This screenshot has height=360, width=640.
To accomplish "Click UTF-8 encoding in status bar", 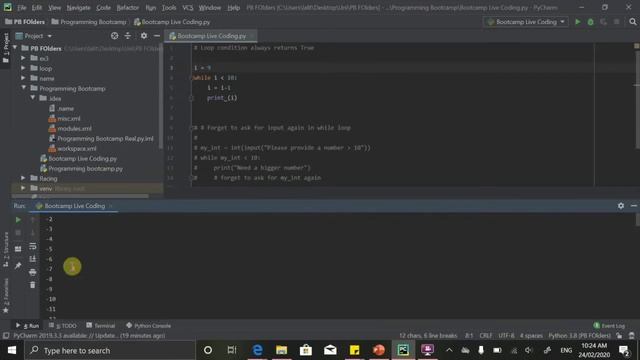I will [506, 336].
